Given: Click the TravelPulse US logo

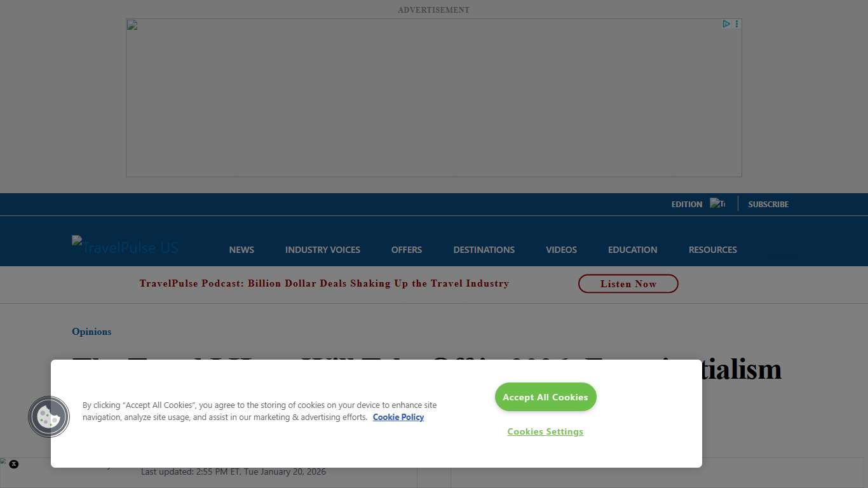Looking at the screenshot, I should pos(125,247).
